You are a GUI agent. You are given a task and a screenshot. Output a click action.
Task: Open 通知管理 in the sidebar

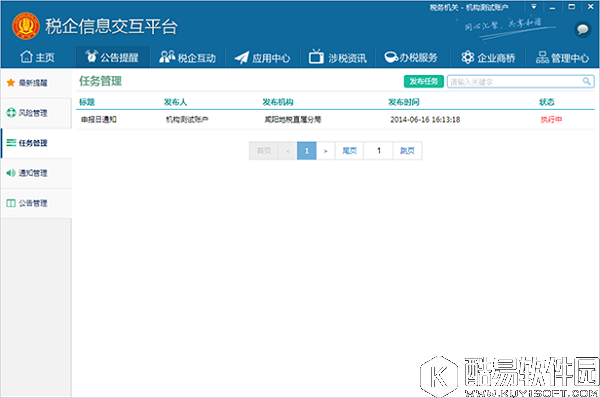36,173
